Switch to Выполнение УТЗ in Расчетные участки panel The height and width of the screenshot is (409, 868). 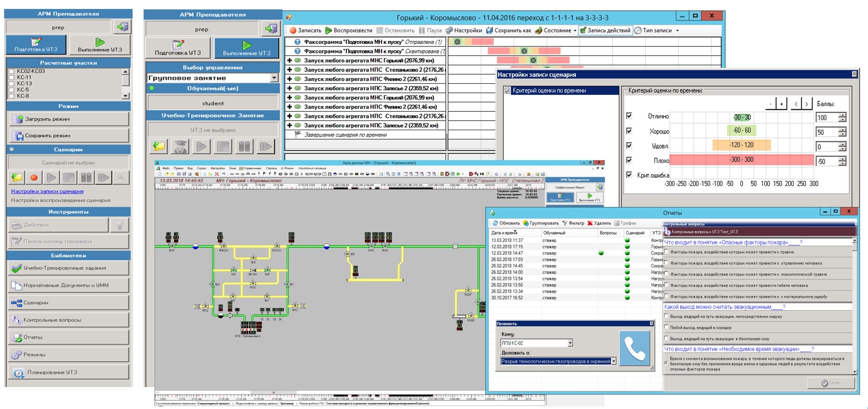[100, 44]
